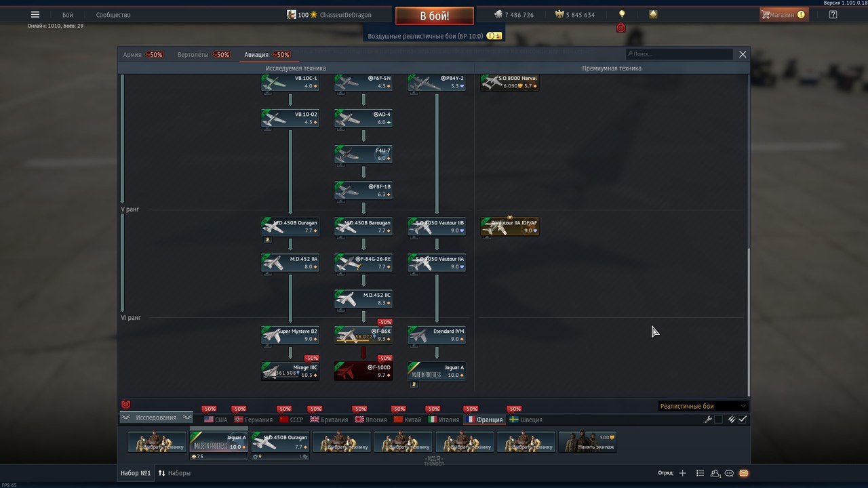The width and height of the screenshot is (868, 488).
Task: Select the Mirage IIIC aircraft
Action: (290, 371)
